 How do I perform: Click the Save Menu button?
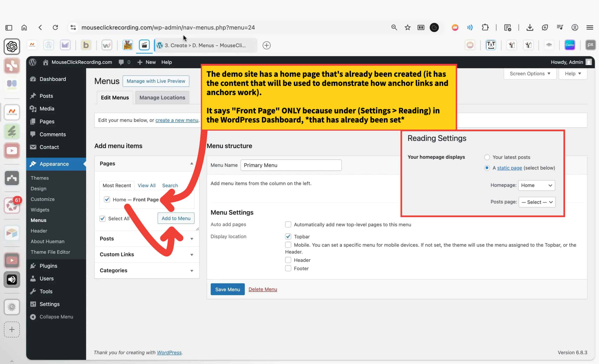pyautogui.click(x=227, y=289)
